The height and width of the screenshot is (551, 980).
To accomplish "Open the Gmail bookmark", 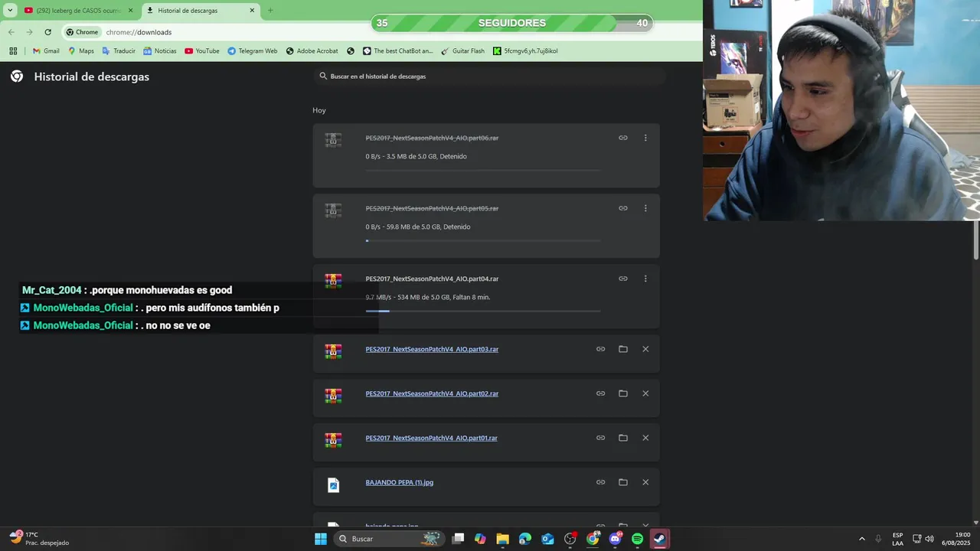I will pos(46,51).
